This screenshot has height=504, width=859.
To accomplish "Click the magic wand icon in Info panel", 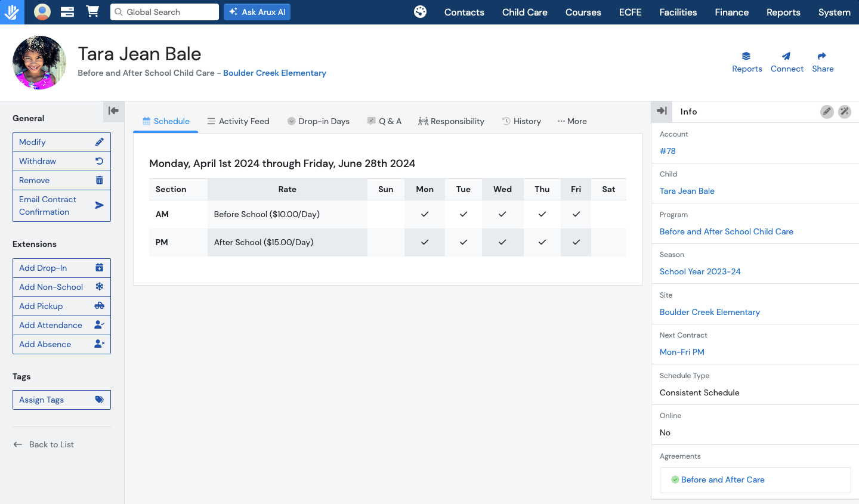I will point(845,112).
